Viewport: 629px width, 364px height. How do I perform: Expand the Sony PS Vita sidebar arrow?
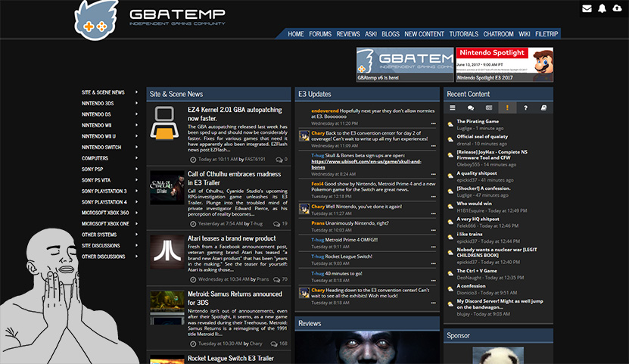click(136, 180)
